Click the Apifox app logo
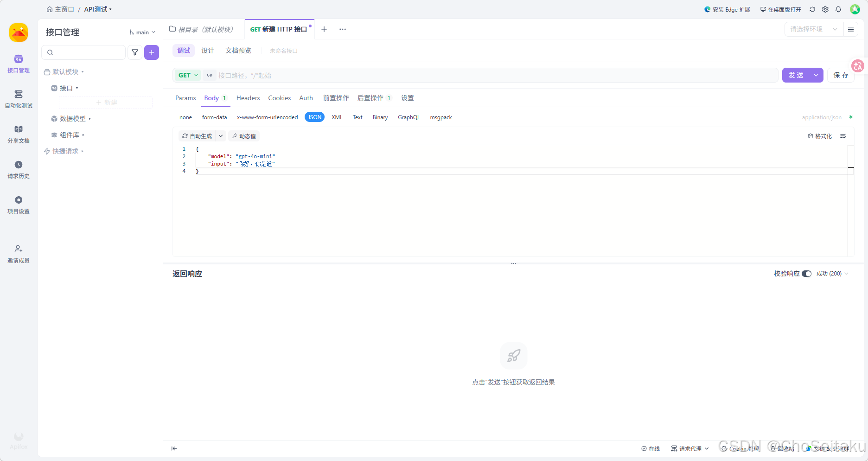The width and height of the screenshot is (868, 461). tap(19, 32)
